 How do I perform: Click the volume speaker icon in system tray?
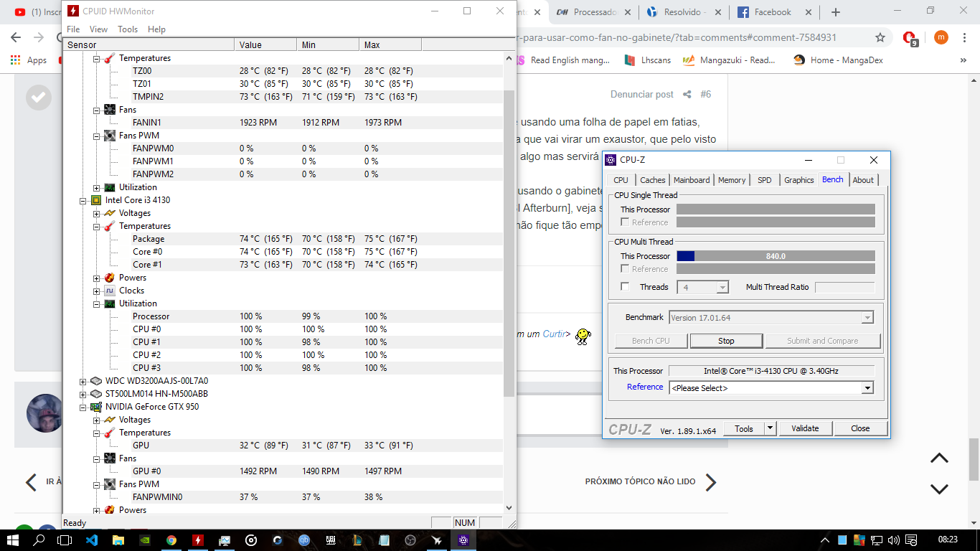point(893,540)
